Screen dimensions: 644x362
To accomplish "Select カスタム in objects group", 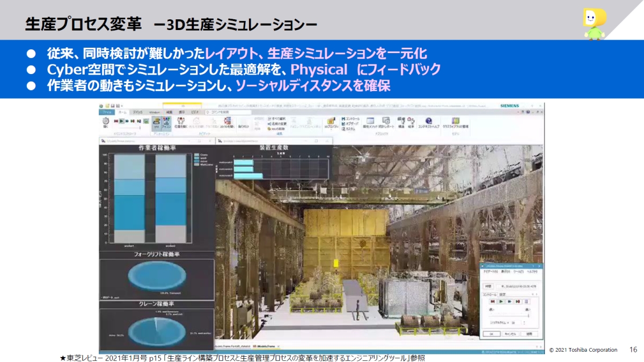I will coord(349,129).
